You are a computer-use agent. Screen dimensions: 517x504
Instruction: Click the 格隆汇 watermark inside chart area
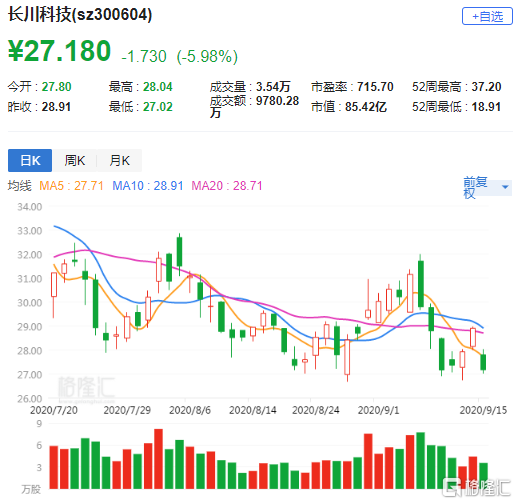click(86, 388)
